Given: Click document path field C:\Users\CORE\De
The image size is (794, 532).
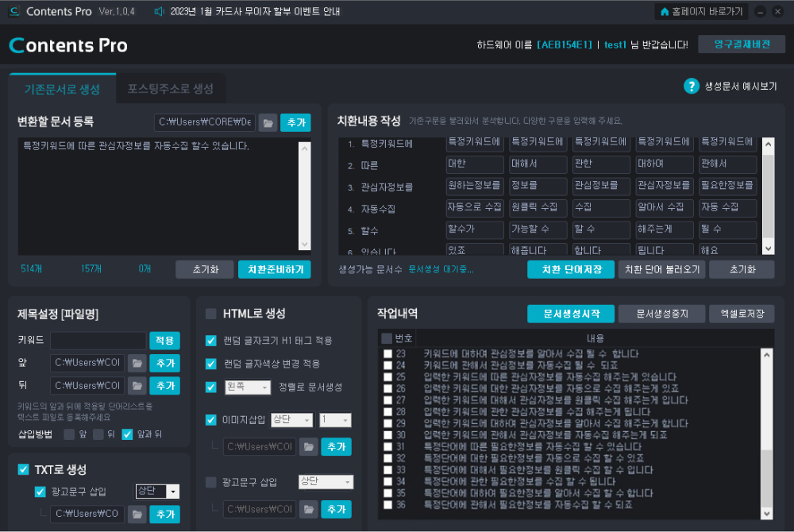Looking at the screenshot, I should pyautogui.click(x=205, y=122).
